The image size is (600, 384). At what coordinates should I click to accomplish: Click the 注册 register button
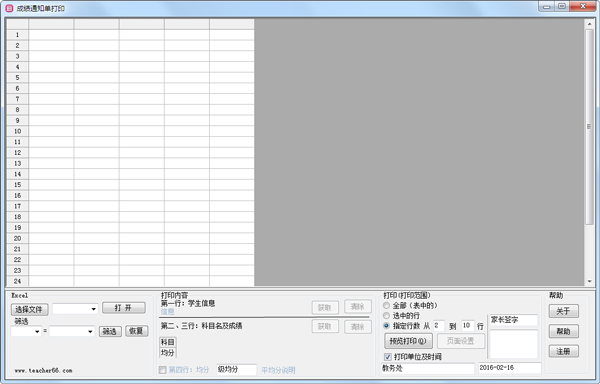[x=564, y=351]
